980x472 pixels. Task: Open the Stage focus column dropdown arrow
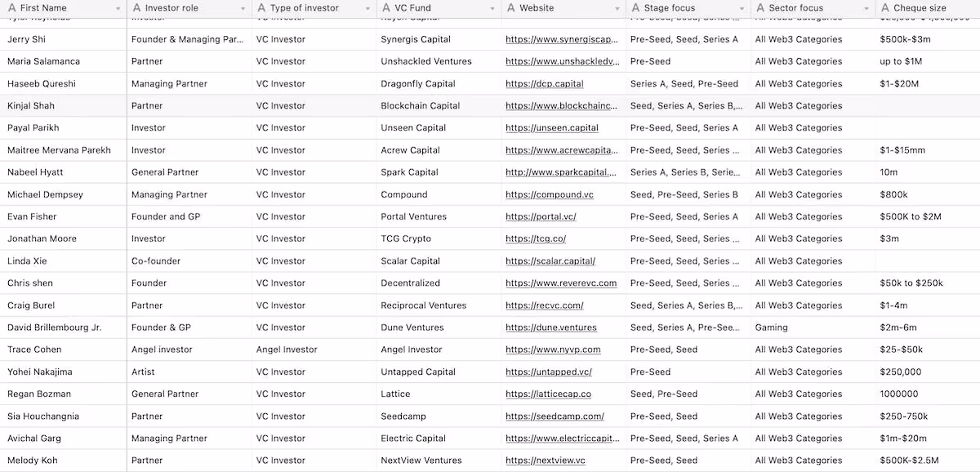742,9
